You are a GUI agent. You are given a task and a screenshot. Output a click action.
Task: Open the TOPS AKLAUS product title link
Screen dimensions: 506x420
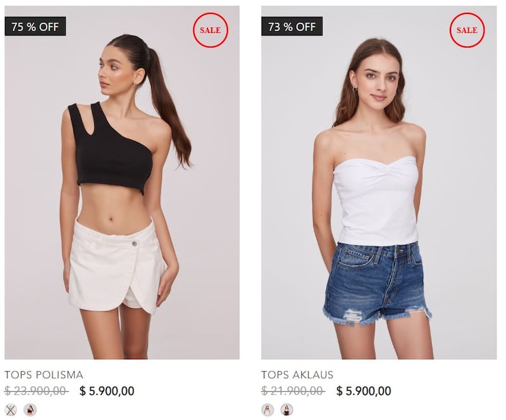point(297,375)
